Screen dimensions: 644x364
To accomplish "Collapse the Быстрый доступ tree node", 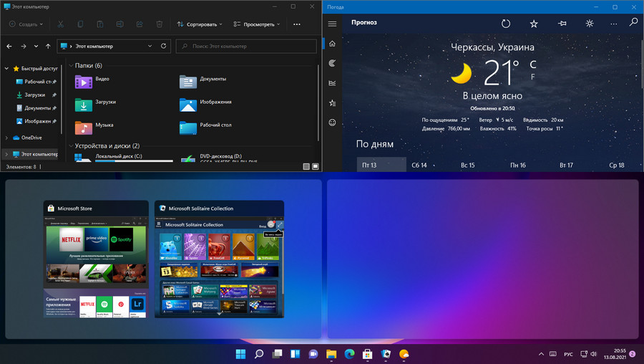I will pyautogui.click(x=6, y=69).
